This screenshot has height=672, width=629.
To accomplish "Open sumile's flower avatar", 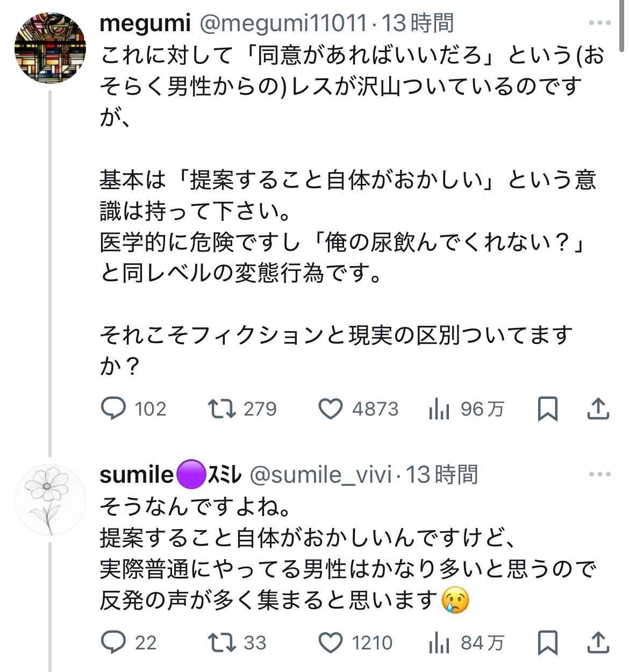I will pyautogui.click(x=50, y=499).
